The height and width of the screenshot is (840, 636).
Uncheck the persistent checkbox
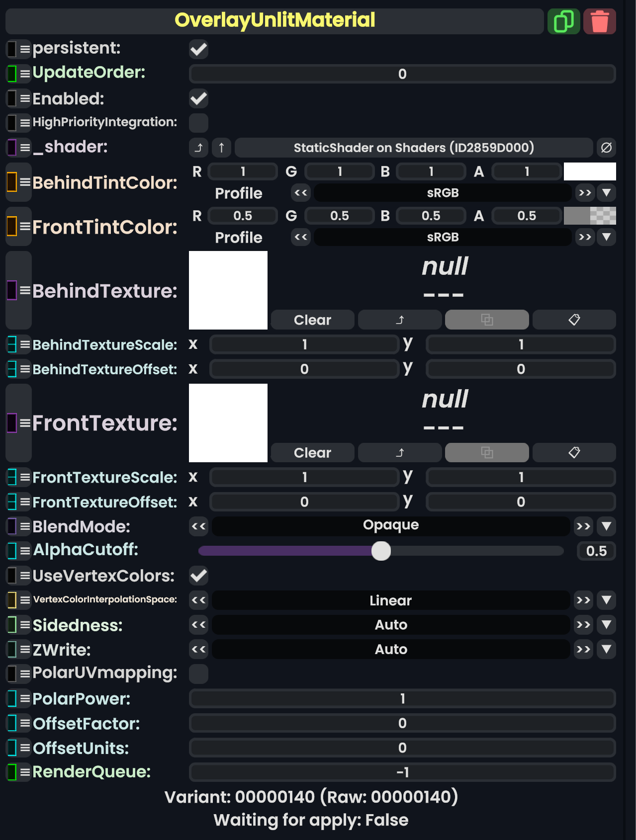click(198, 49)
